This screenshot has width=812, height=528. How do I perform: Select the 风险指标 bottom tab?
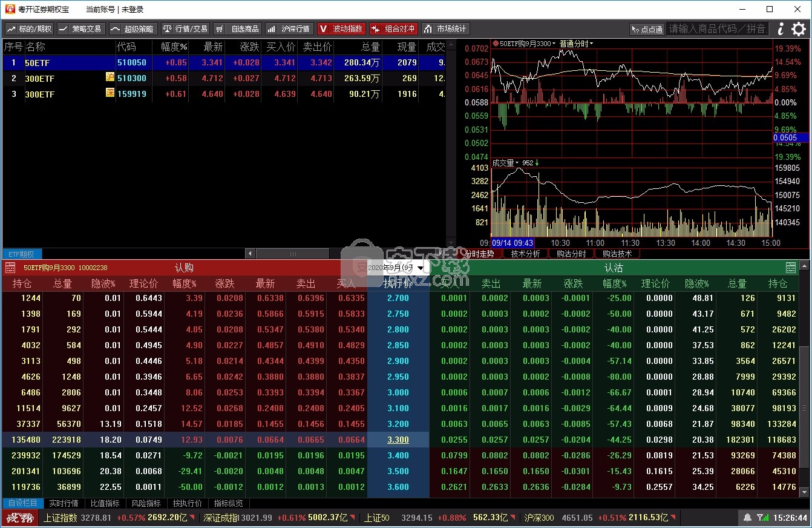(146, 503)
